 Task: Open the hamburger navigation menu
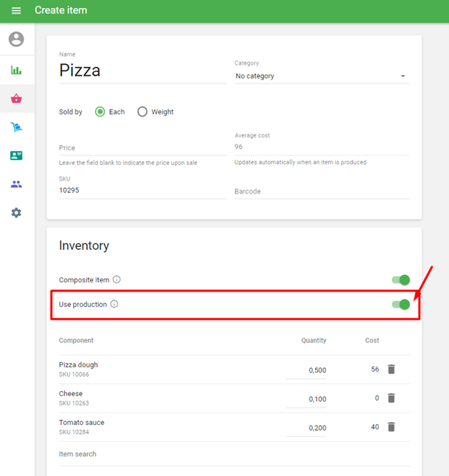tap(16, 11)
